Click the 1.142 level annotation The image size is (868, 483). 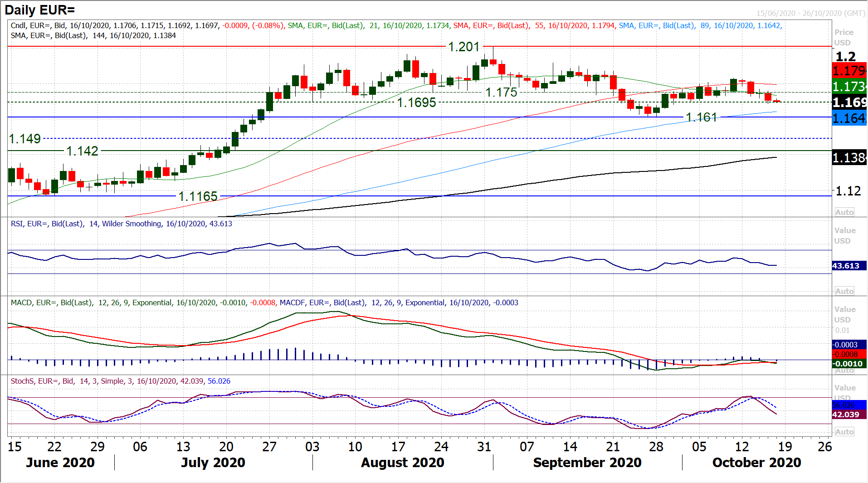[x=82, y=151]
